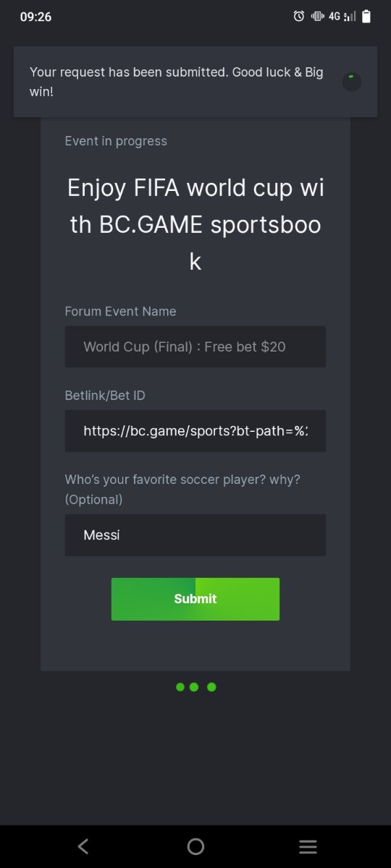The image size is (391, 868).
Task: Focus the Betlink/Bet ID input field
Action: click(195, 431)
